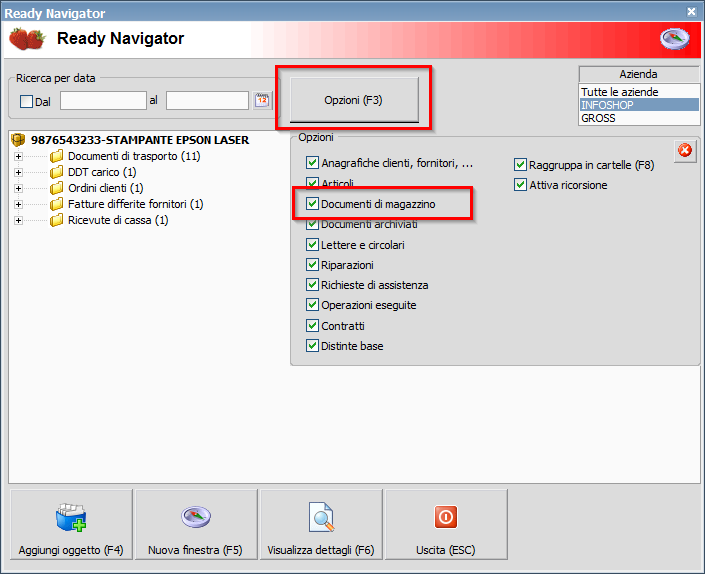Uncheck the Riparazioni checkbox
The image size is (705, 574).
tap(312, 264)
